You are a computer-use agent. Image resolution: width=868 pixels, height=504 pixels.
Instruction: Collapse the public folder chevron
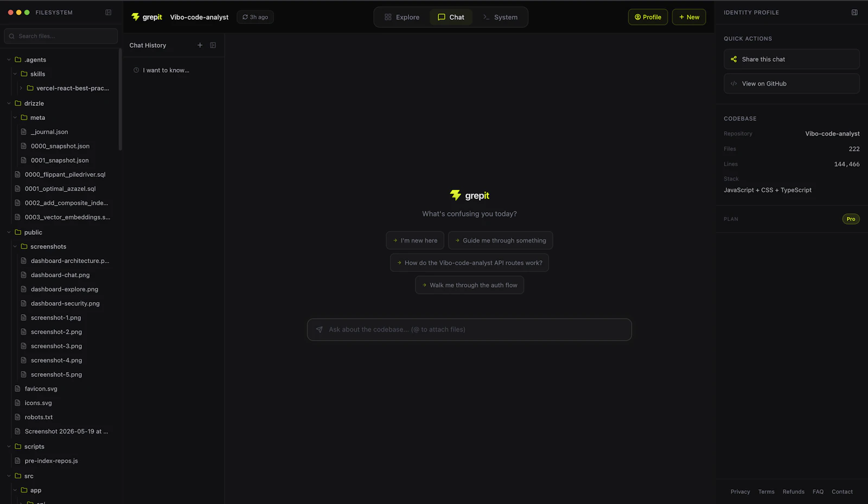click(9, 232)
